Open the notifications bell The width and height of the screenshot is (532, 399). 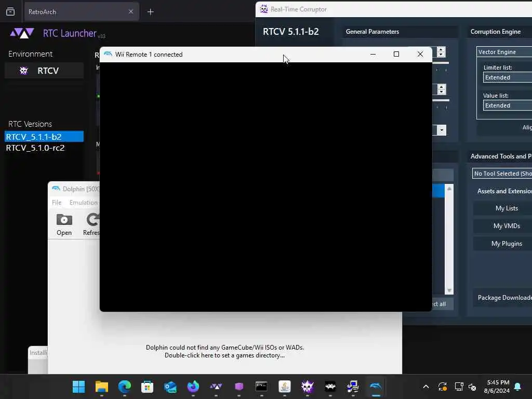(x=517, y=387)
